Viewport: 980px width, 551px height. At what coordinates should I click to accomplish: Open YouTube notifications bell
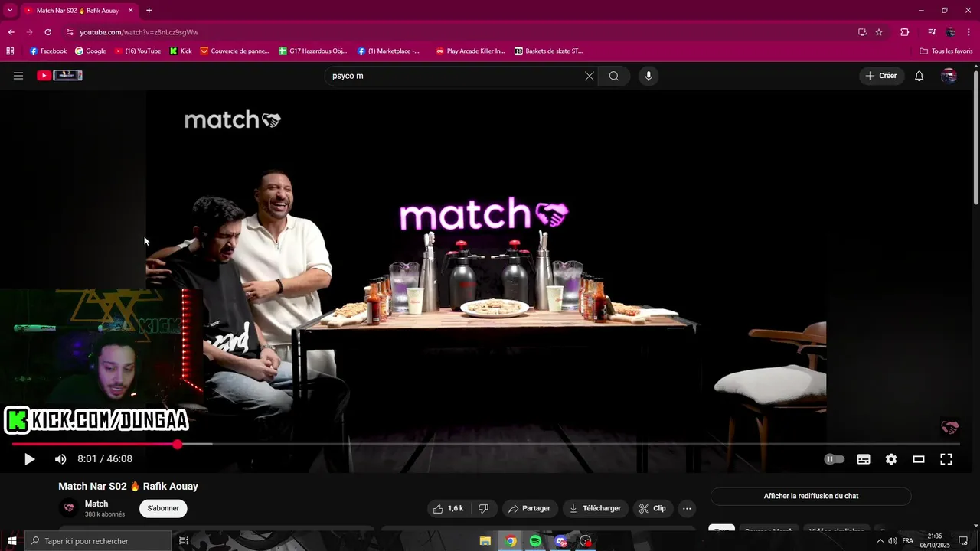coord(920,76)
